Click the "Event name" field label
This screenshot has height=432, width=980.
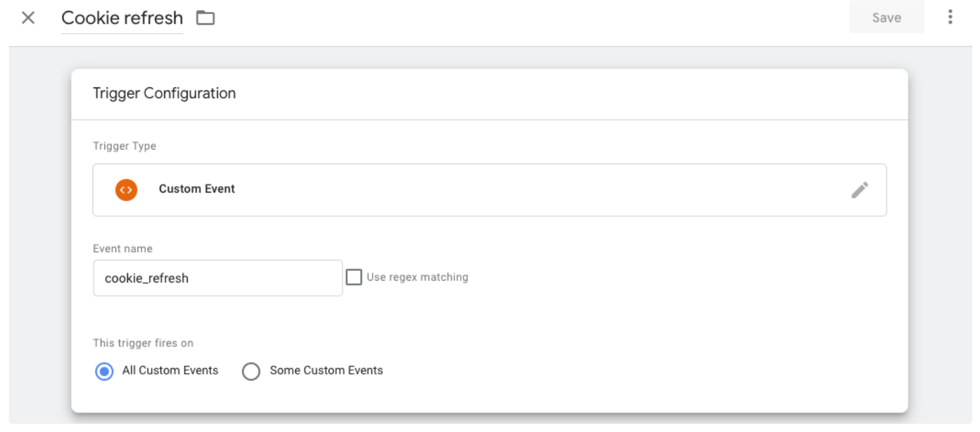point(122,249)
